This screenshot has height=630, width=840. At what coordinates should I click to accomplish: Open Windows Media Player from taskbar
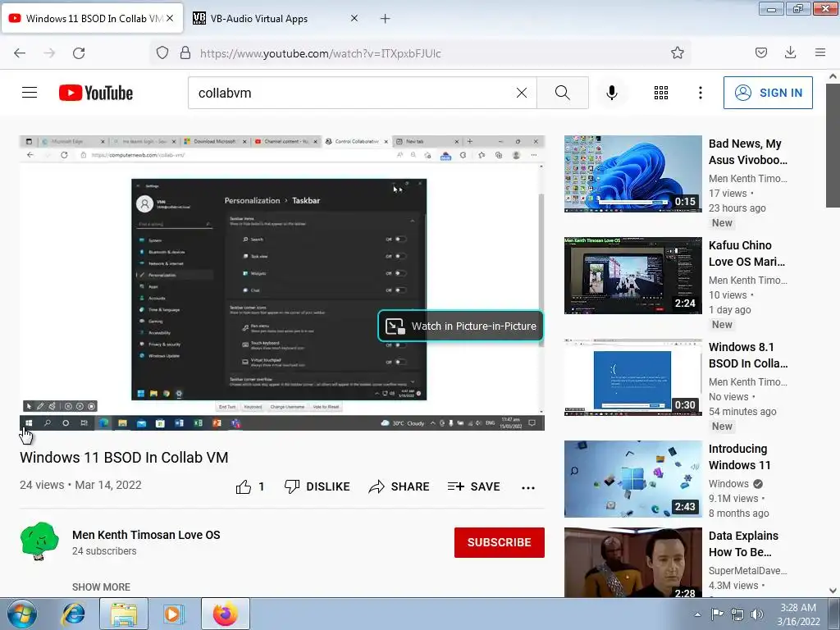click(x=172, y=614)
